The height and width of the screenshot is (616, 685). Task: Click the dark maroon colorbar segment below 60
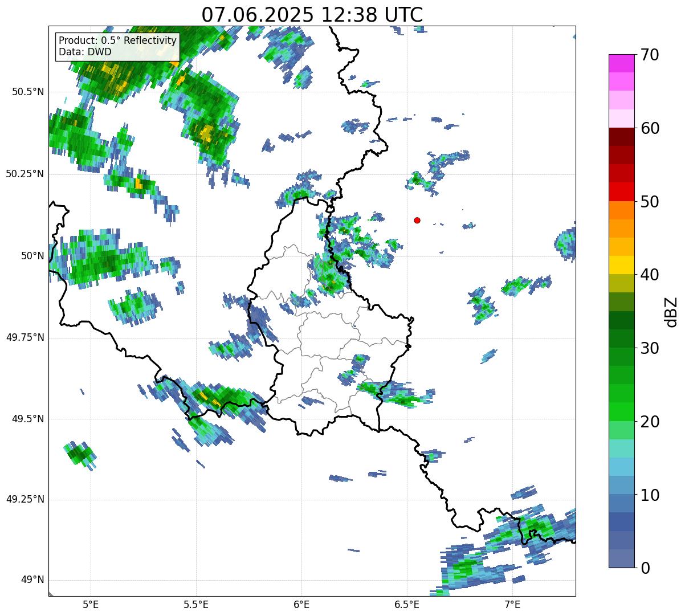[x=621, y=137]
